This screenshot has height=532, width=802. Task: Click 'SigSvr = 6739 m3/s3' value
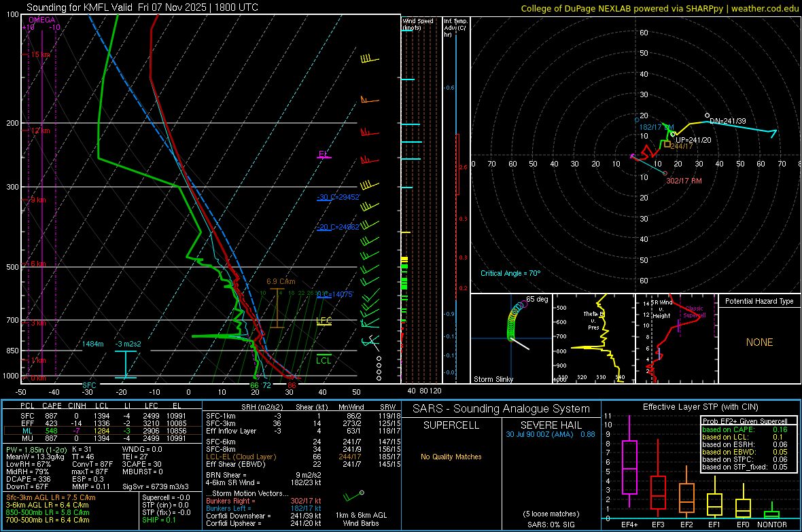(x=156, y=487)
